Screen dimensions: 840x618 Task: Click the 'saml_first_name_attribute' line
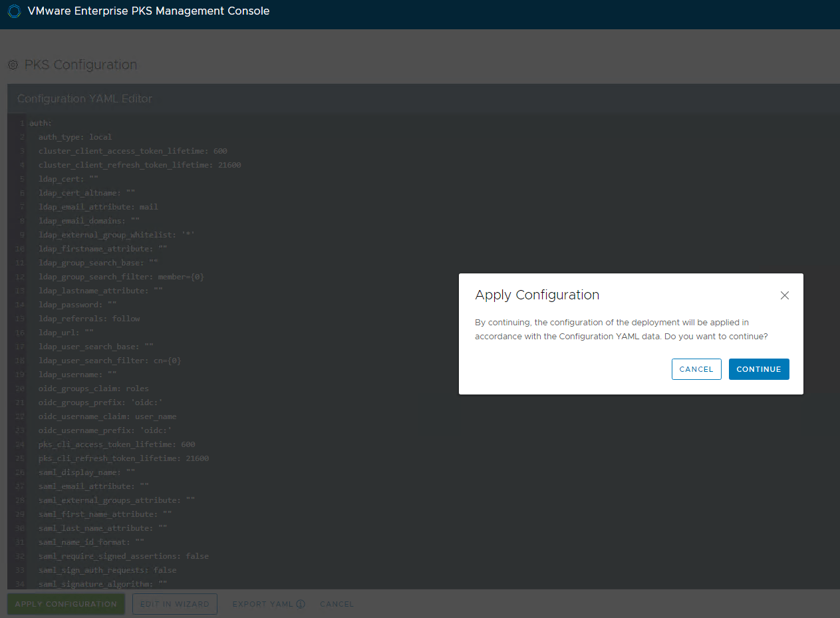[105, 514]
